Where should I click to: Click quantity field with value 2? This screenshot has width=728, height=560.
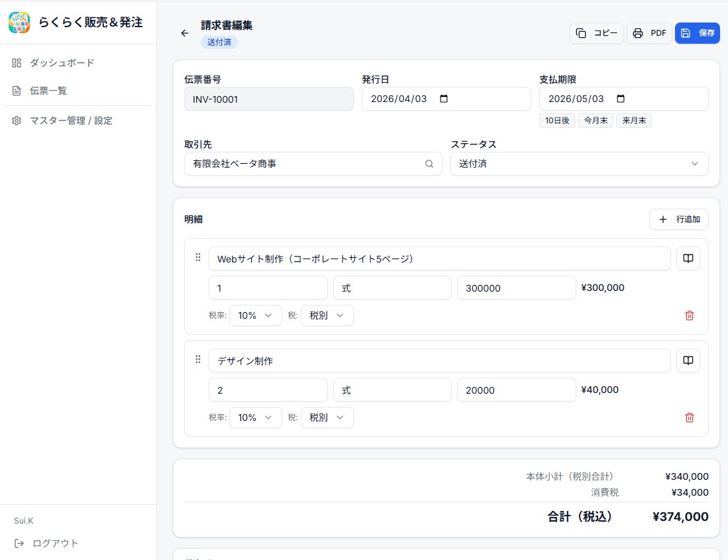268,390
